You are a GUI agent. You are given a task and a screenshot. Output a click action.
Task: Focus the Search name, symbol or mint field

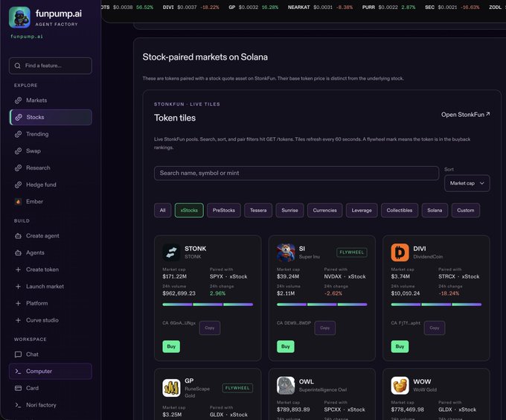[297, 173]
